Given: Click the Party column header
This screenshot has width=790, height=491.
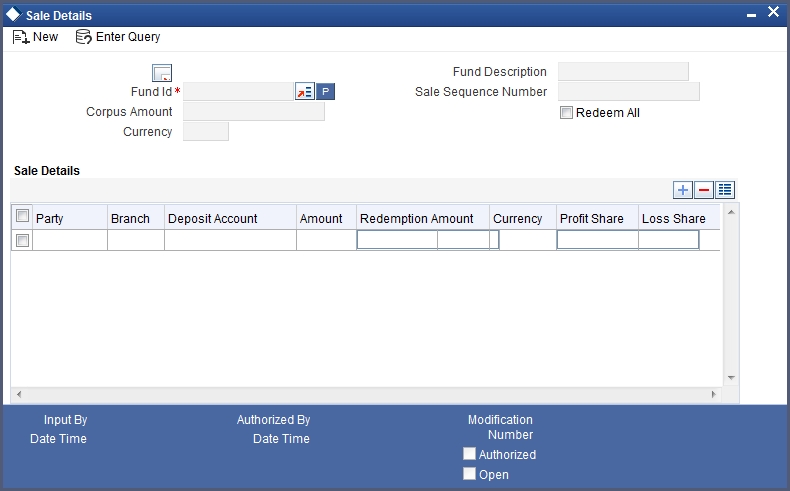Looking at the screenshot, I should 70,218.
